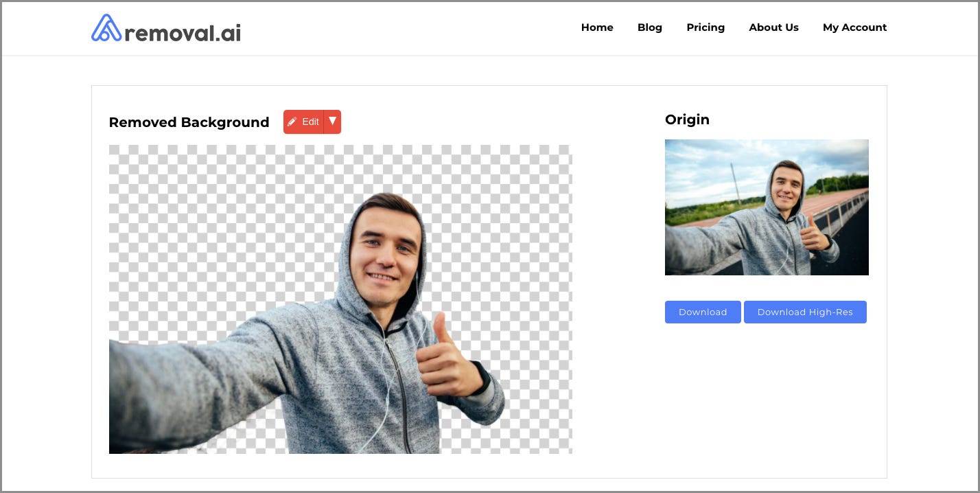Select the Origin photo thumbnail
Screen dimensions: 980x493
[767, 207]
